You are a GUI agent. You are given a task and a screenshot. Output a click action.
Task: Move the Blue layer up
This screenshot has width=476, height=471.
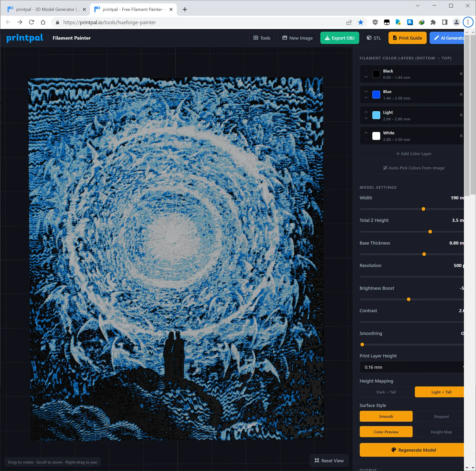click(366, 91)
